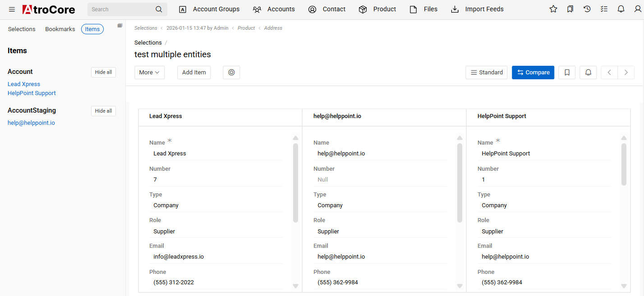644x296 pixels.
Task: Click the Add Item button
Action: click(x=194, y=73)
